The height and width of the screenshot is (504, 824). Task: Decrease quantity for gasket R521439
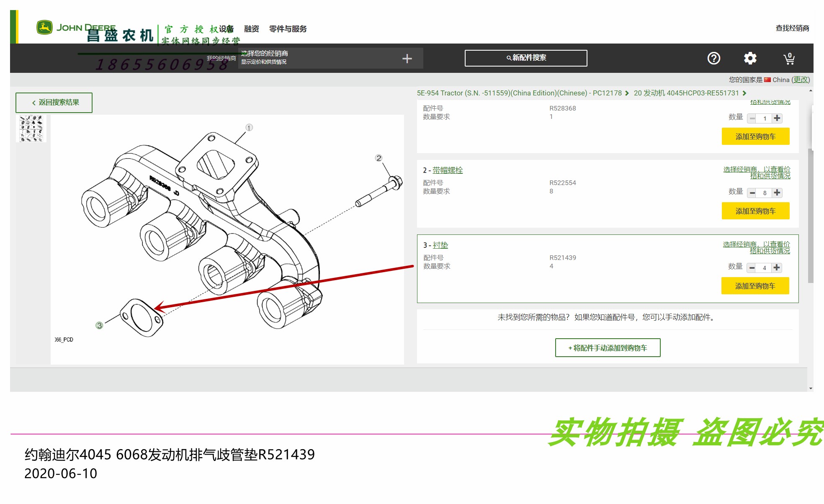pos(752,268)
